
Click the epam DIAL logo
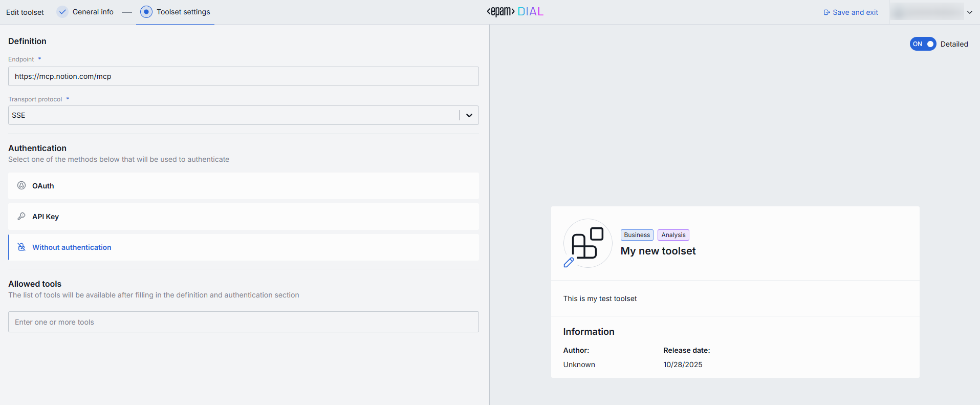(x=515, y=12)
